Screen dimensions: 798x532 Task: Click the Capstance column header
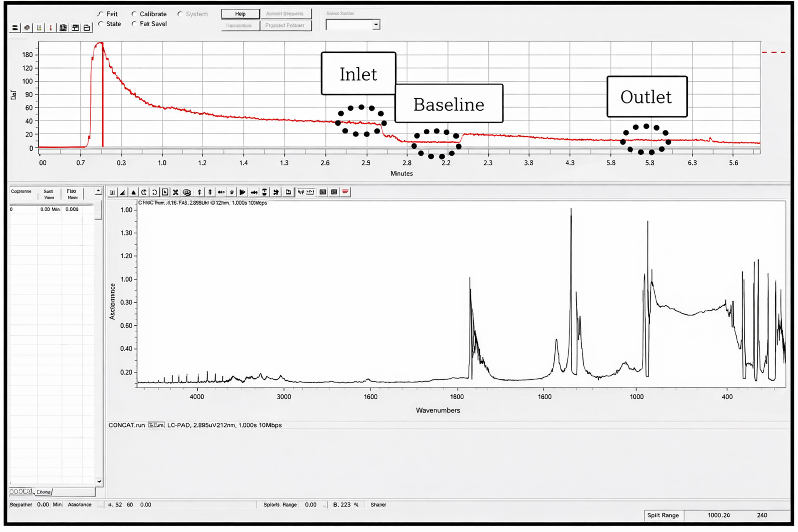[22, 191]
